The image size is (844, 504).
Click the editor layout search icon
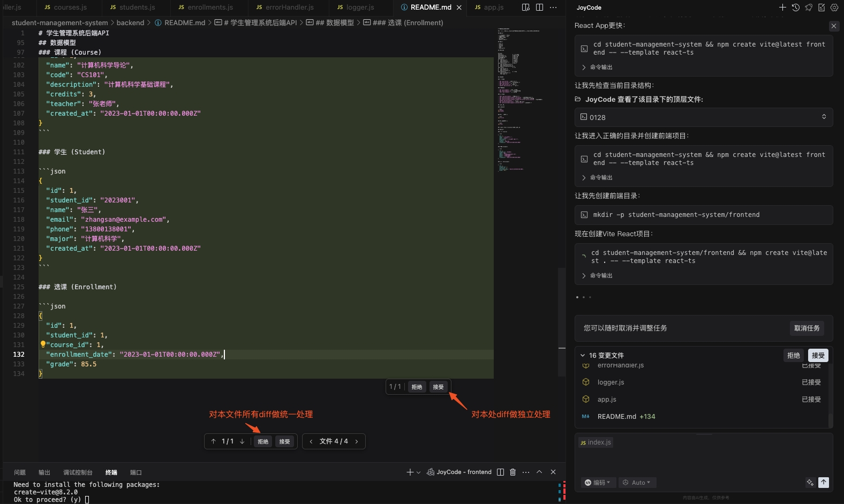(526, 7)
